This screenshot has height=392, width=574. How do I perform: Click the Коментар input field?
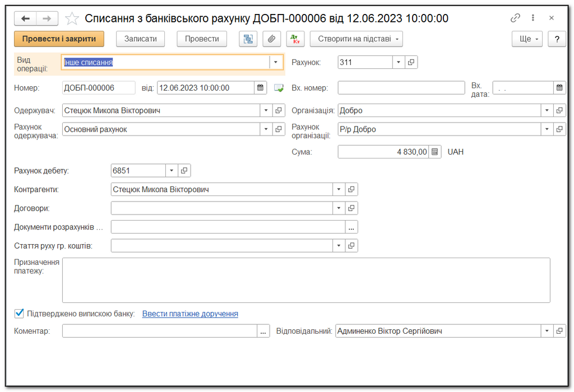point(160,331)
